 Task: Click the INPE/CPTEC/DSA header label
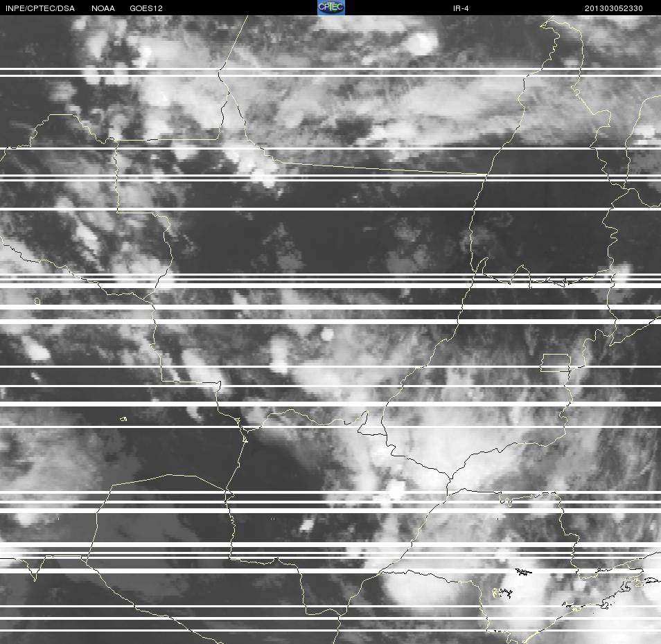coord(40,8)
